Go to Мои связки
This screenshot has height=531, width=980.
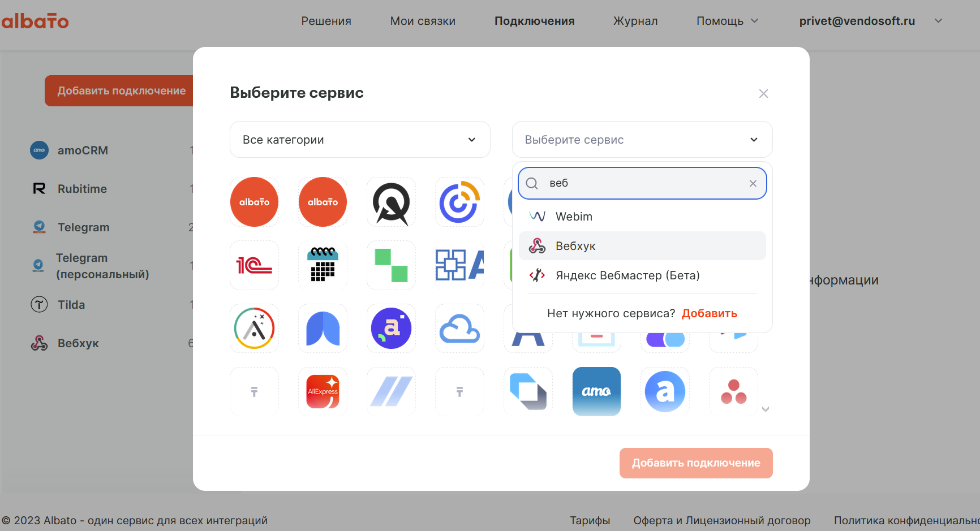(423, 21)
